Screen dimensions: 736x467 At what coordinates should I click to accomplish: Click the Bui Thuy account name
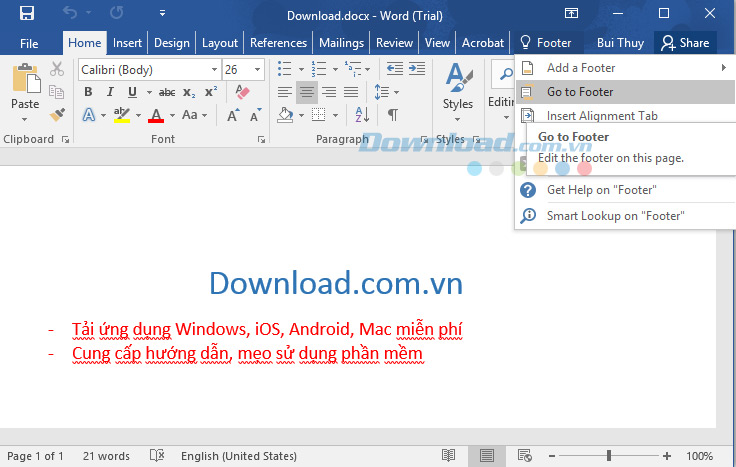620,43
